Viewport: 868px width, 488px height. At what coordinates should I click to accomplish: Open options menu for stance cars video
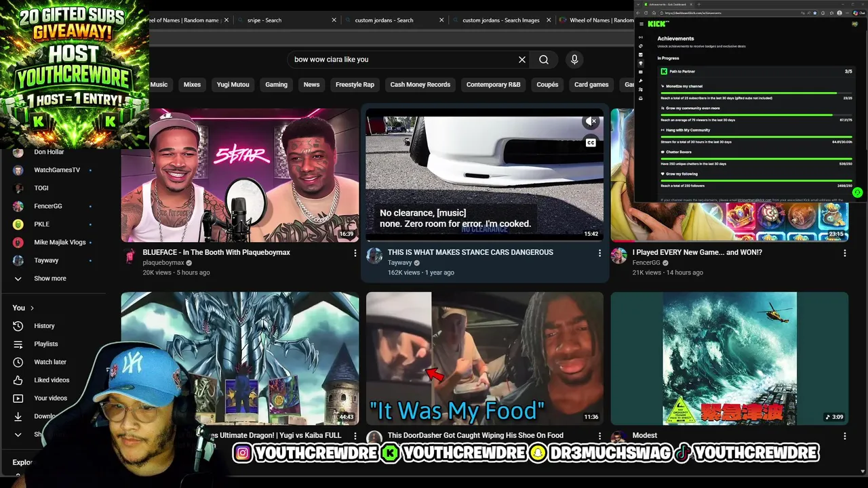tap(599, 253)
